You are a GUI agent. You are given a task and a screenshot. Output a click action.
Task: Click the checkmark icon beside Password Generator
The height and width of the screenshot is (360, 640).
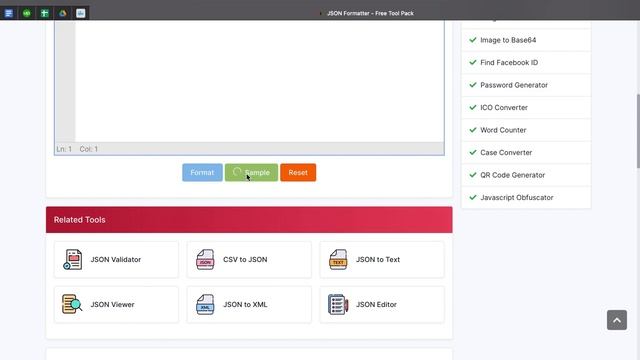pyautogui.click(x=473, y=84)
